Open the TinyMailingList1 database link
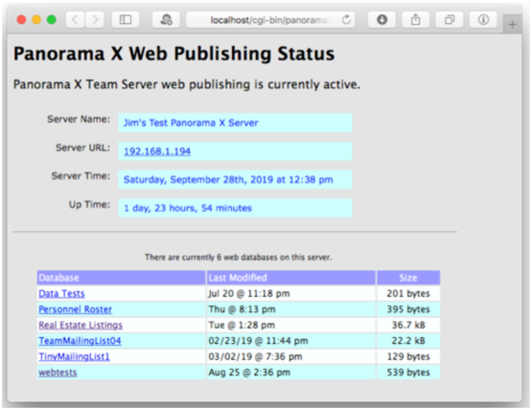 [x=74, y=356]
